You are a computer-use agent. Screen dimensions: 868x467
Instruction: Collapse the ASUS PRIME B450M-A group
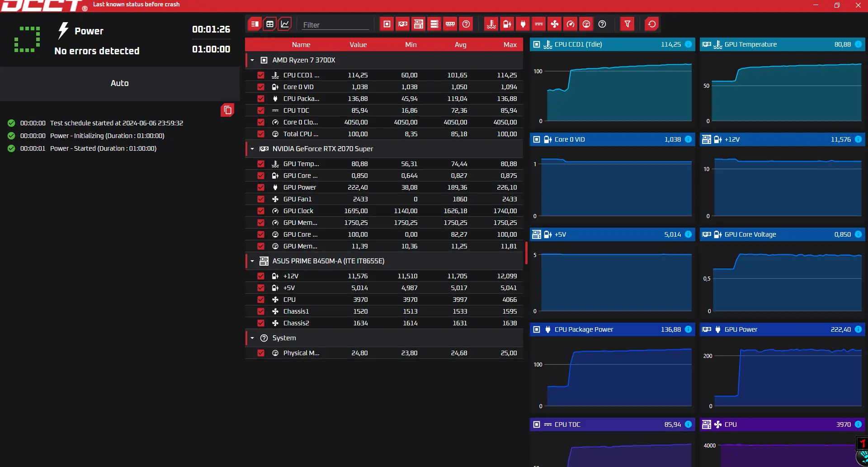(x=252, y=261)
